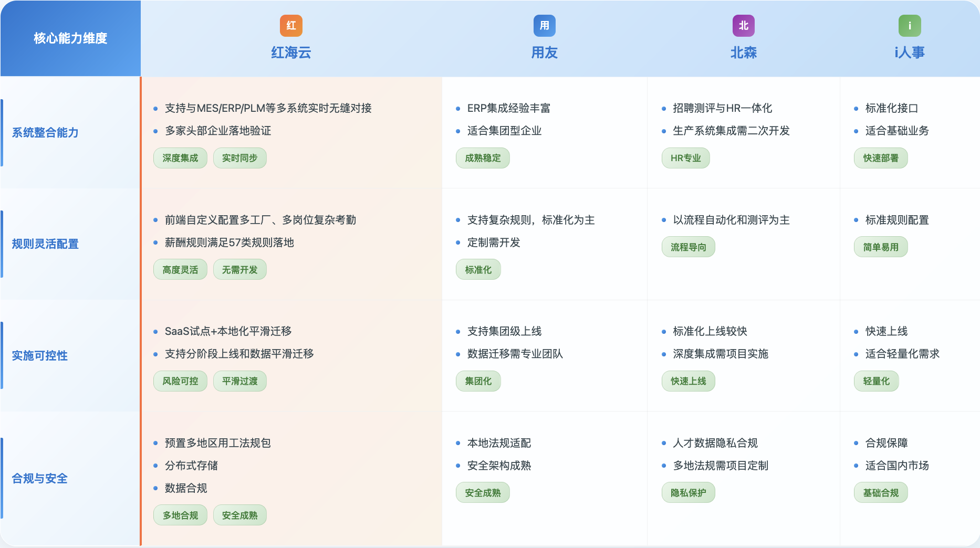
Task: Click the 深度集成 tag
Action: pos(180,158)
